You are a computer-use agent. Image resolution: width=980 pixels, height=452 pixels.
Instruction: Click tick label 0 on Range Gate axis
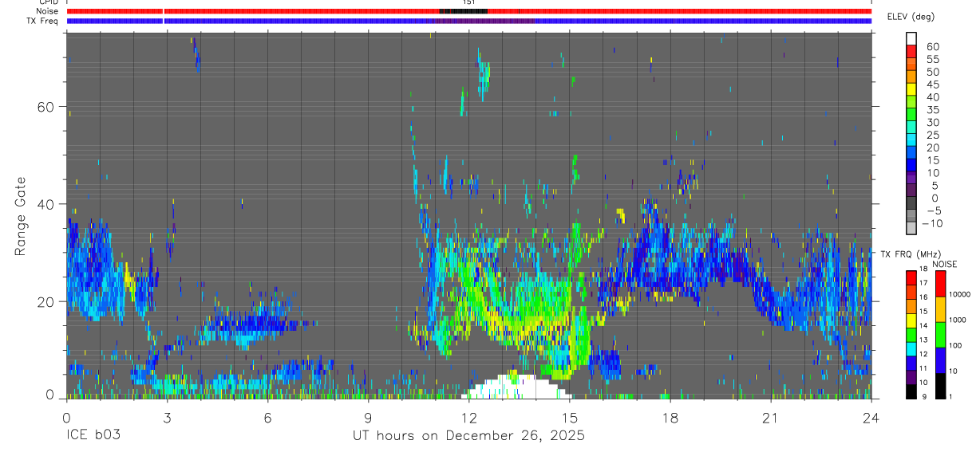49,395
